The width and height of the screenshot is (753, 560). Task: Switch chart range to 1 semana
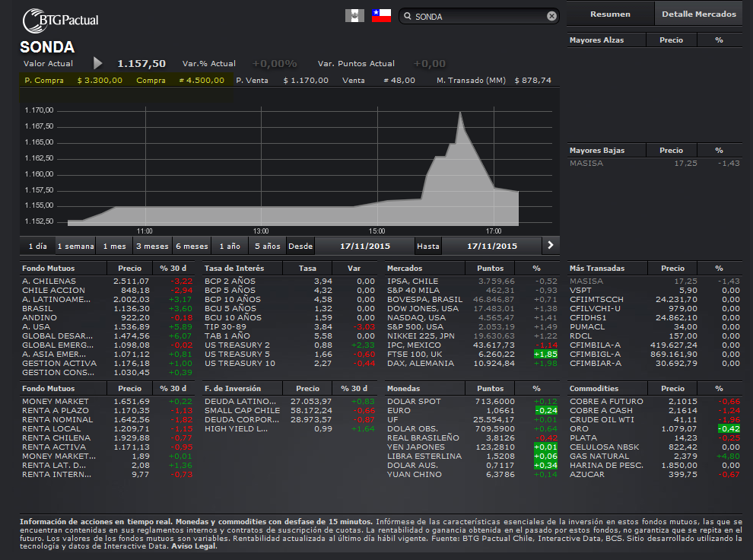coord(75,246)
